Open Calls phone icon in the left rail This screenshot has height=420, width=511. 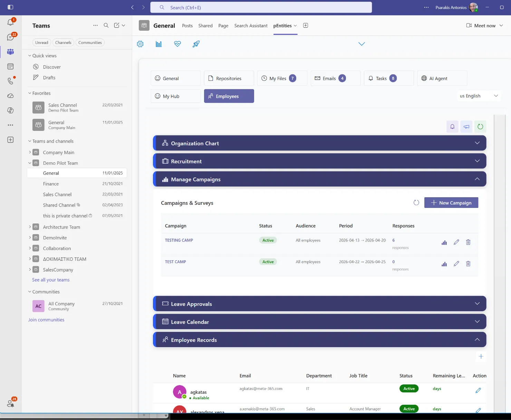coord(10,81)
